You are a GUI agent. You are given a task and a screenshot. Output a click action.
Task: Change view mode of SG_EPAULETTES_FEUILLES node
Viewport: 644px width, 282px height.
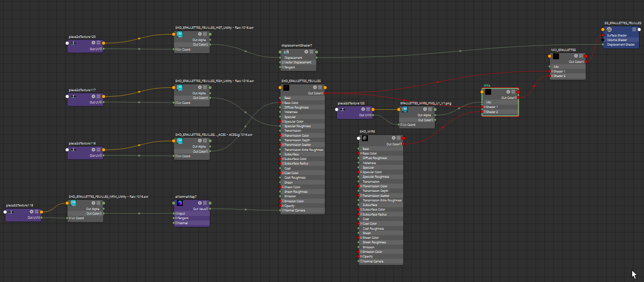pos(634,29)
